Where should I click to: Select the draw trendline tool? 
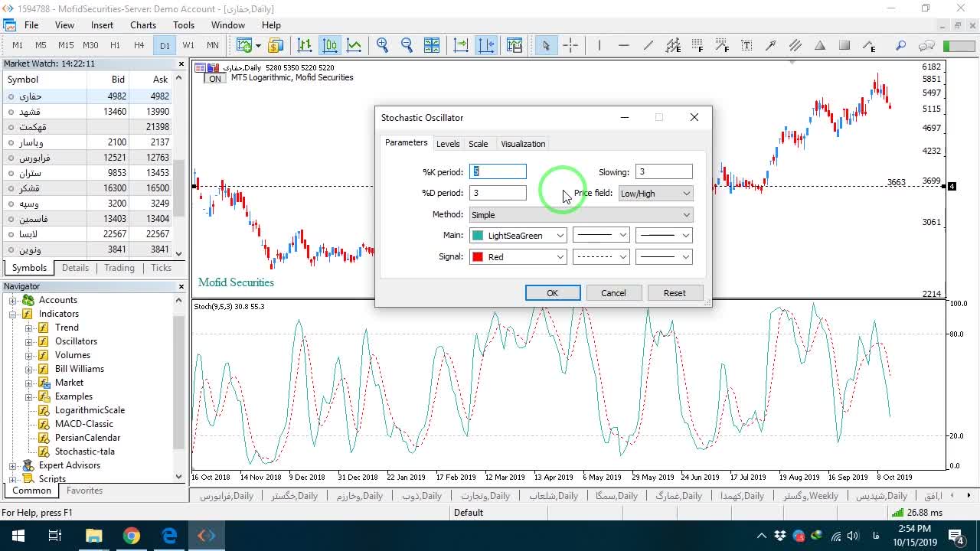pyautogui.click(x=648, y=45)
